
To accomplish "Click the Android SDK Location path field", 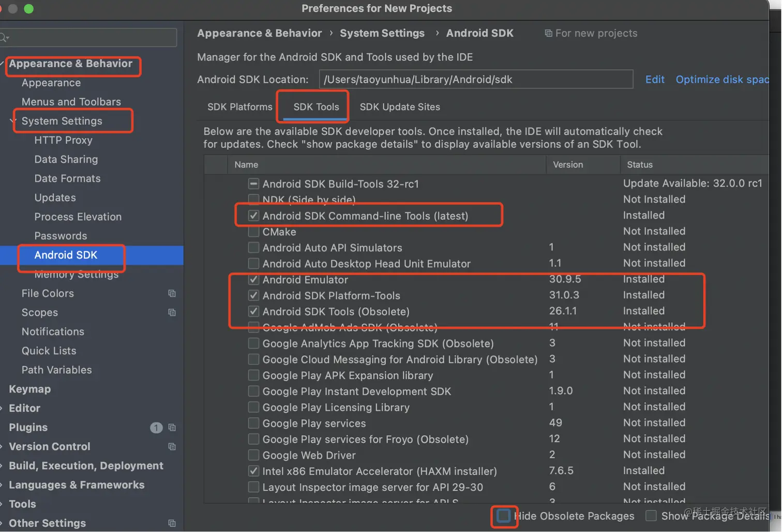I will click(x=476, y=80).
